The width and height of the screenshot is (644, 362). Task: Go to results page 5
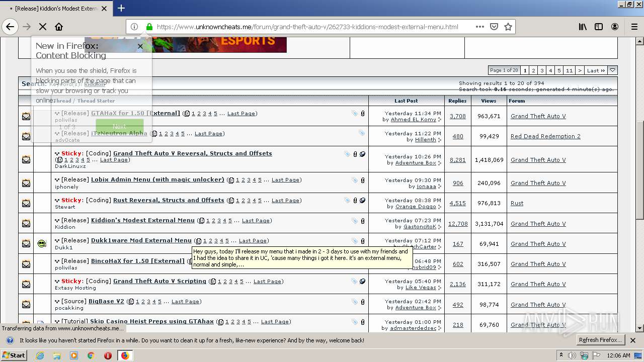[559, 70]
